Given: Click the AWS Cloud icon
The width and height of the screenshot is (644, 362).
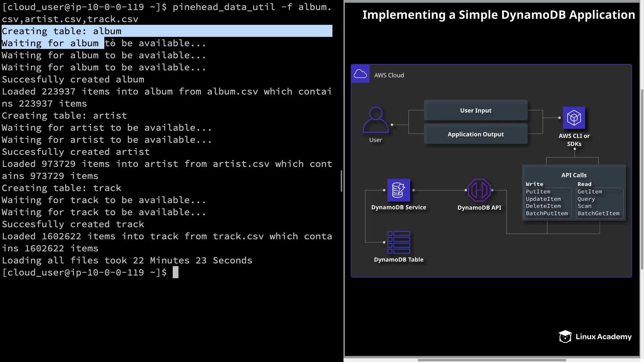Looking at the screenshot, I should (360, 74).
